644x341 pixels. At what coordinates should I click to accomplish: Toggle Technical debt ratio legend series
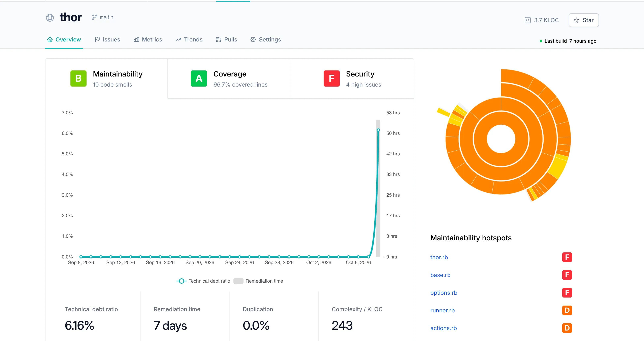pos(203,281)
